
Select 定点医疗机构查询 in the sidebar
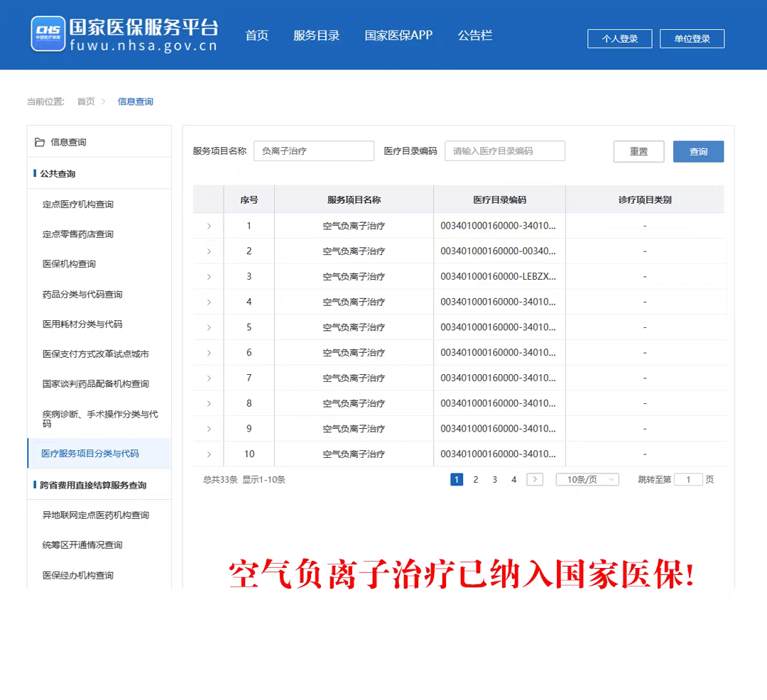coord(78,204)
